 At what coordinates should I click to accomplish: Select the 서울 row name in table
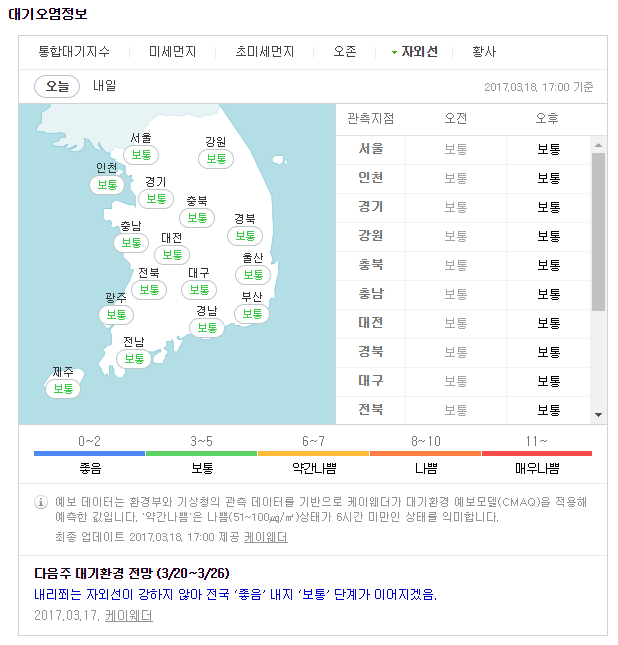click(371, 149)
